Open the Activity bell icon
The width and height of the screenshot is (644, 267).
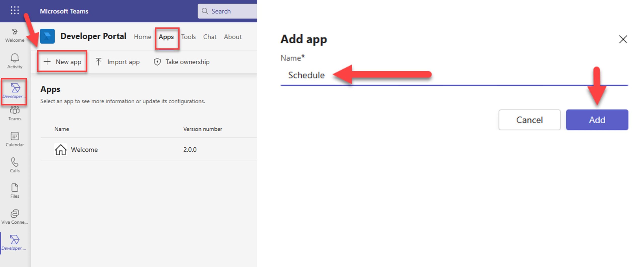coord(15,61)
